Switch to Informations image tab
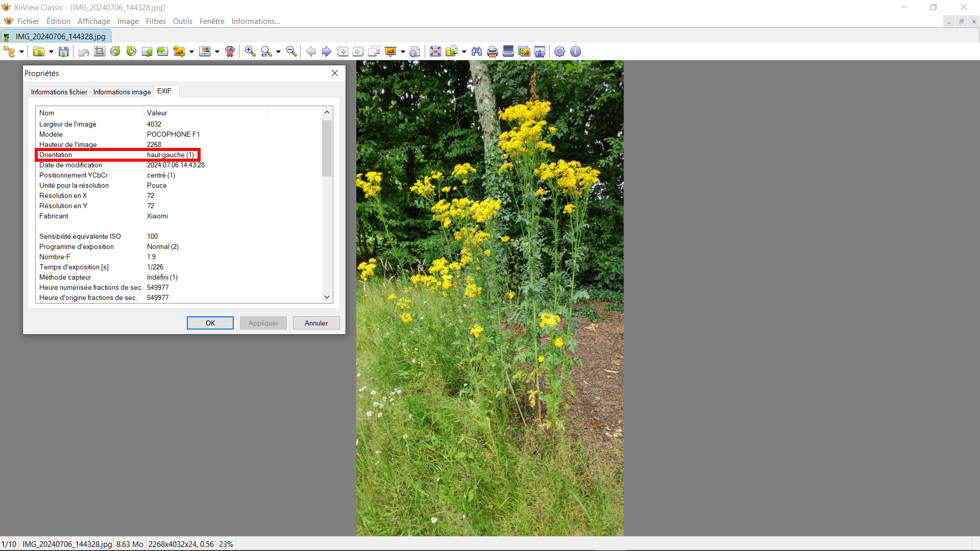 click(x=122, y=92)
